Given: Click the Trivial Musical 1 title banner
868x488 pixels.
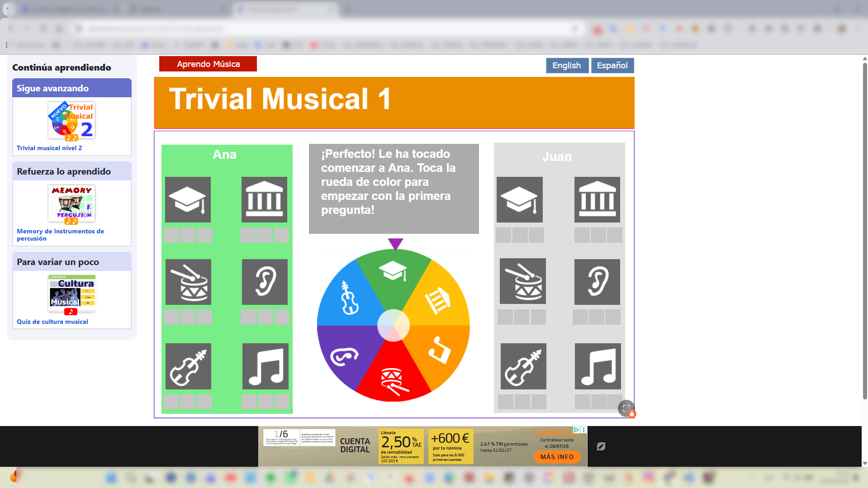Looking at the screenshot, I should tap(394, 103).
